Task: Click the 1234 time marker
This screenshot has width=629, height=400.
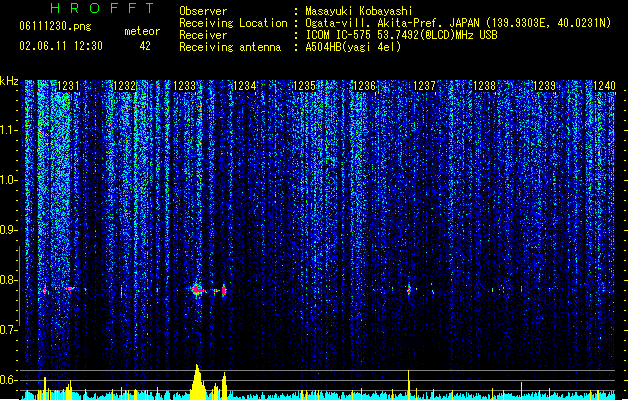Action: coord(245,86)
